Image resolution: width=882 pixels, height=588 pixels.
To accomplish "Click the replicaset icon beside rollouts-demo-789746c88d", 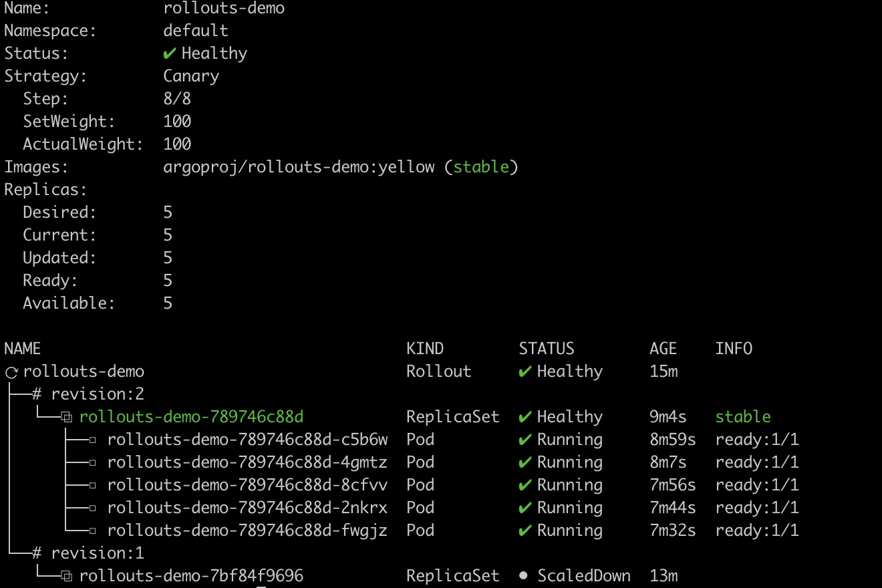I will [x=66, y=418].
